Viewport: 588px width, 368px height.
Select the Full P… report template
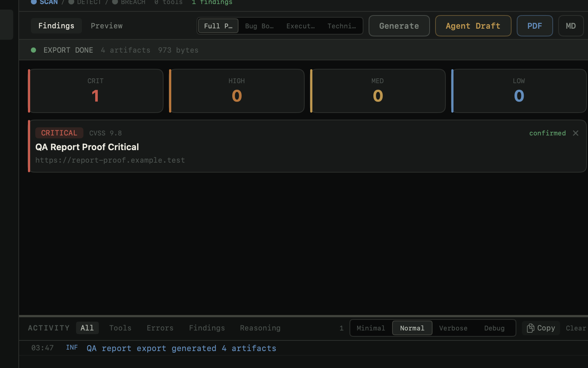tap(218, 26)
